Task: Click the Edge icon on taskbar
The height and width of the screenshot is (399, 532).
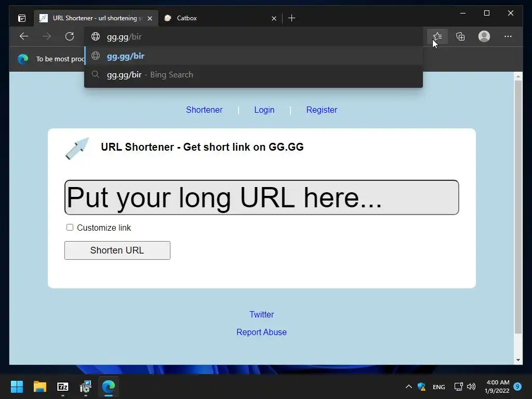Action: tap(109, 387)
